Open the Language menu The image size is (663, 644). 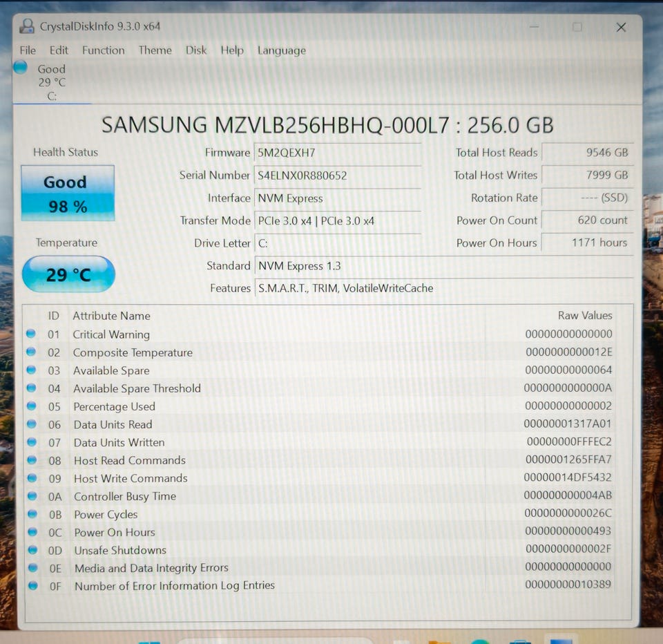(x=282, y=50)
